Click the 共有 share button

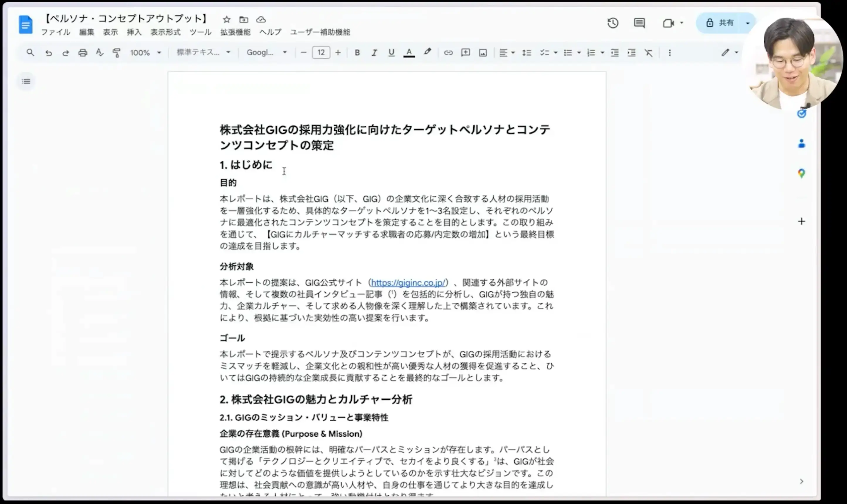(x=721, y=23)
